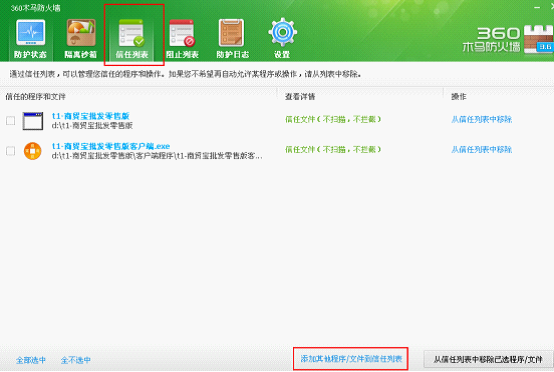Screen dimensions: 554x372
Task: Remove first entry via 从信任列表中移除
Action: 482,119
